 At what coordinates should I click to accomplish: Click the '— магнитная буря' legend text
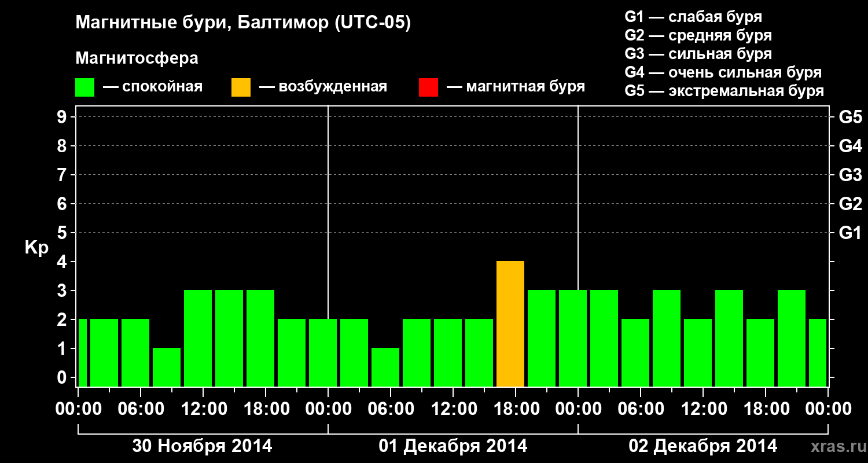pos(516,87)
